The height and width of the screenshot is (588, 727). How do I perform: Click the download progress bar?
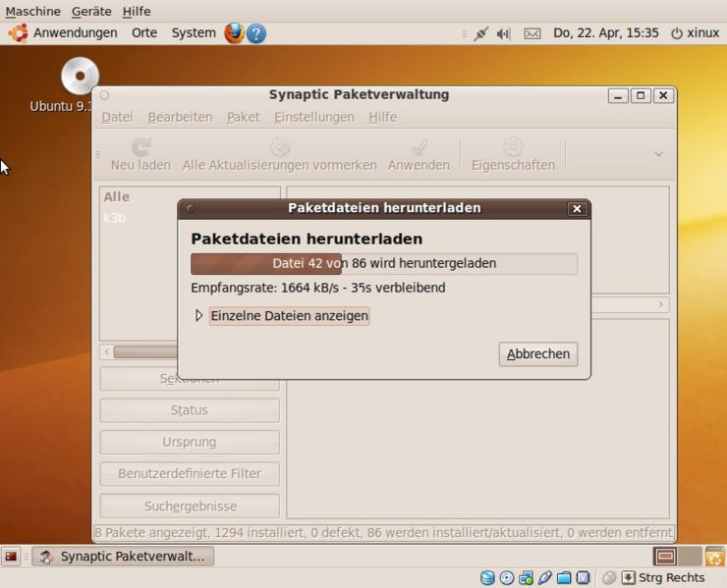coord(383,263)
